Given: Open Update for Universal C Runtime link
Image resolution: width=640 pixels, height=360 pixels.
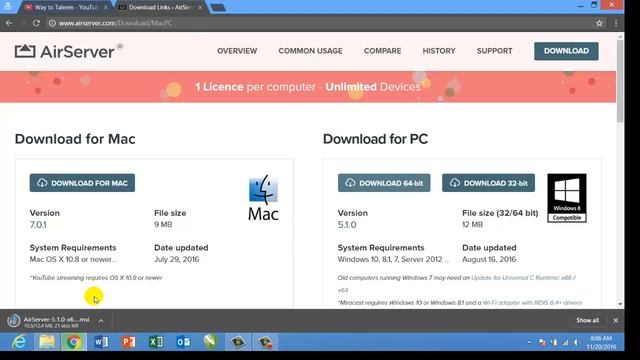Looking at the screenshot, I should tap(523, 278).
